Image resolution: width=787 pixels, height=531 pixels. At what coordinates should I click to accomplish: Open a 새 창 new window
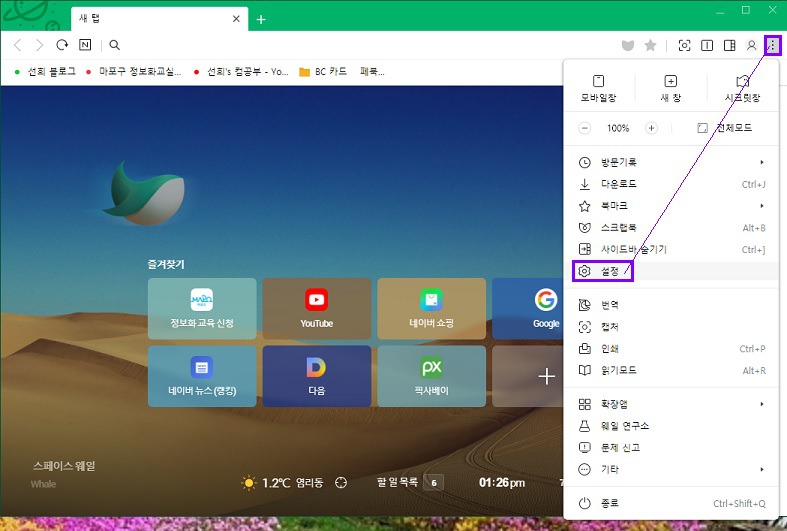pos(671,88)
